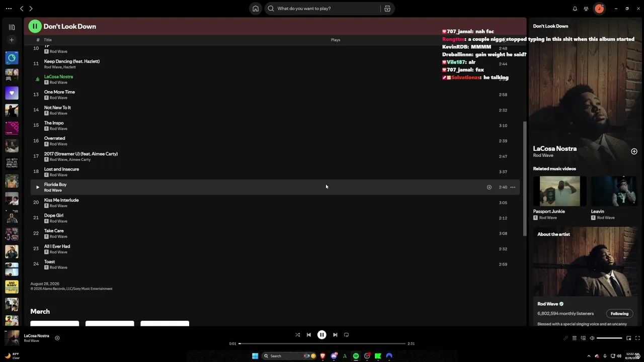Open LaCosa Nostra title in side panel
644x362 pixels.
click(x=555, y=148)
